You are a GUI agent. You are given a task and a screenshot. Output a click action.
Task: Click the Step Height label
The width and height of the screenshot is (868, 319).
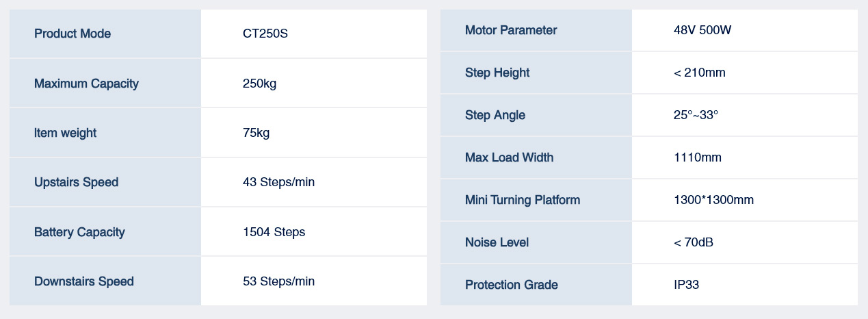pos(497,73)
